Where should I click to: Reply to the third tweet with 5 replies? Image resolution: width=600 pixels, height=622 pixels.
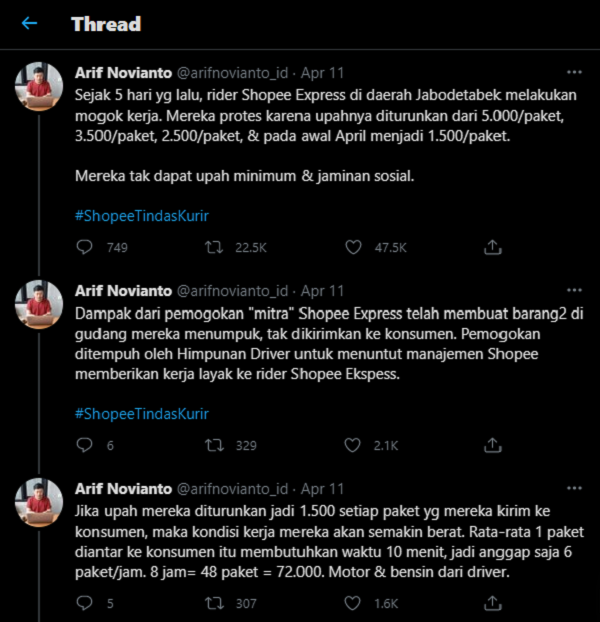84,603
